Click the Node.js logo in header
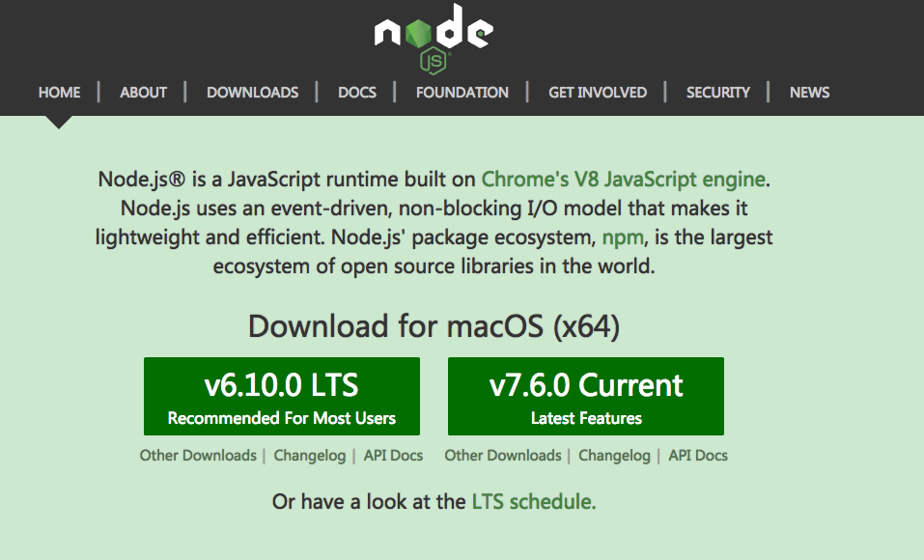Image resolution: width=924 pixels, height=560 pixels. point(434,39)
